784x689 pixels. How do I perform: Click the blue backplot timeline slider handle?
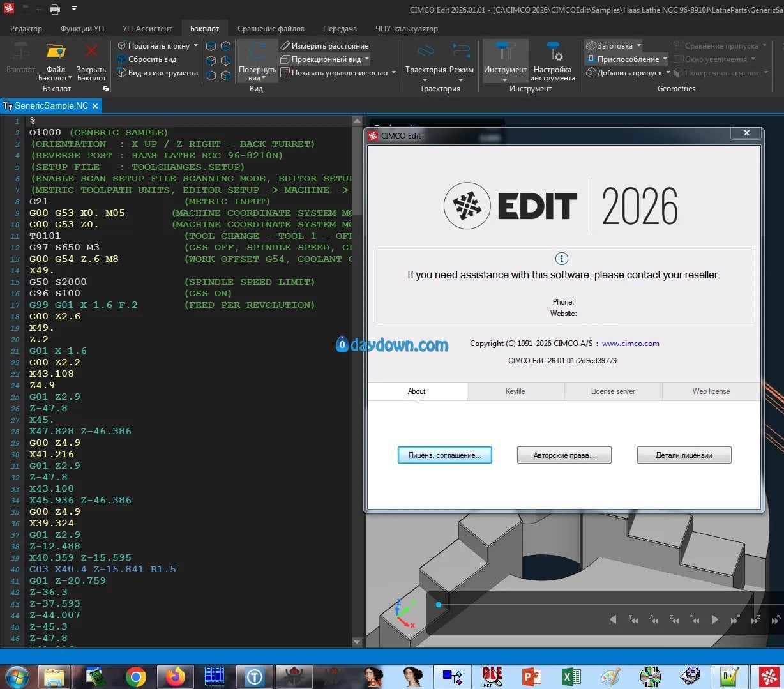click(439, 605)
